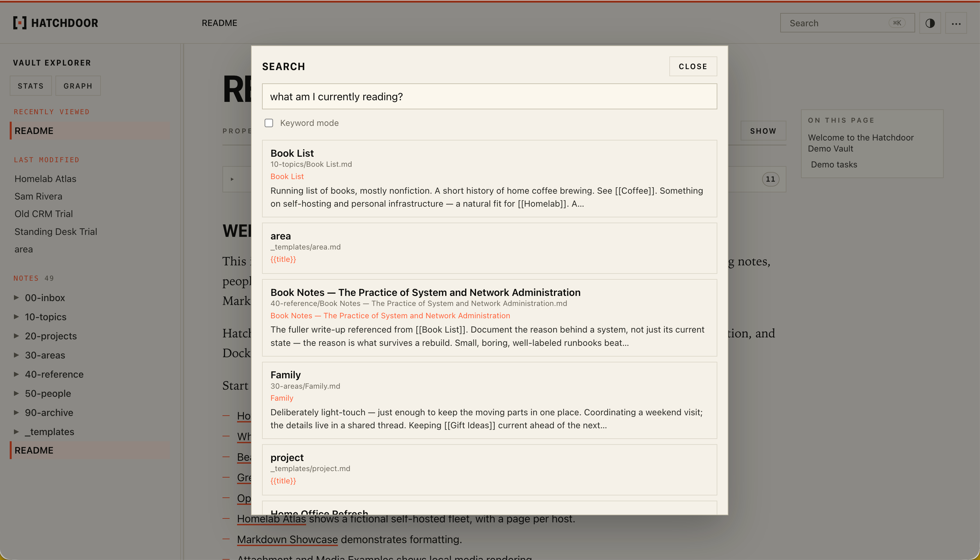Open the area template search result

489,248
